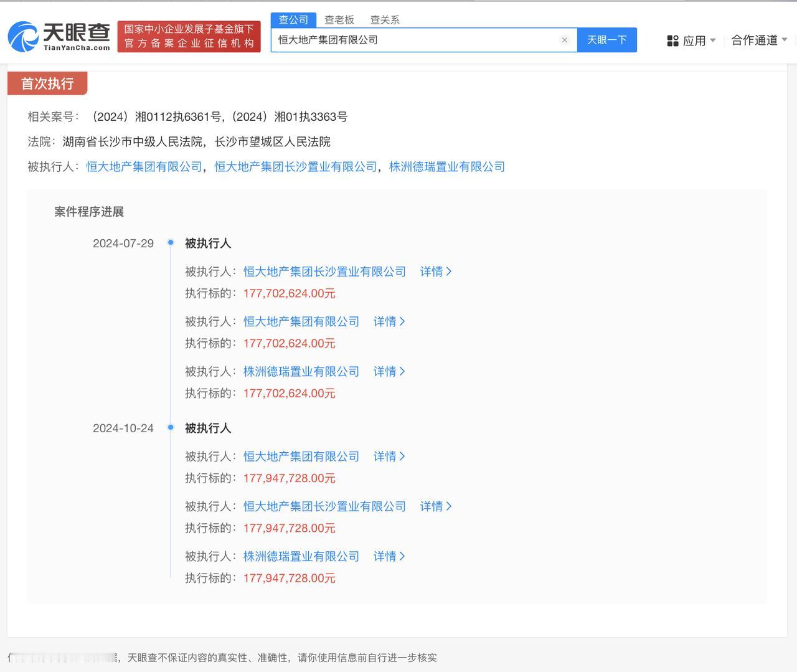Open 详情 for 恒大地产集团有限公司 under 2024-10-24
797x672 pixels.
(389, 457)
